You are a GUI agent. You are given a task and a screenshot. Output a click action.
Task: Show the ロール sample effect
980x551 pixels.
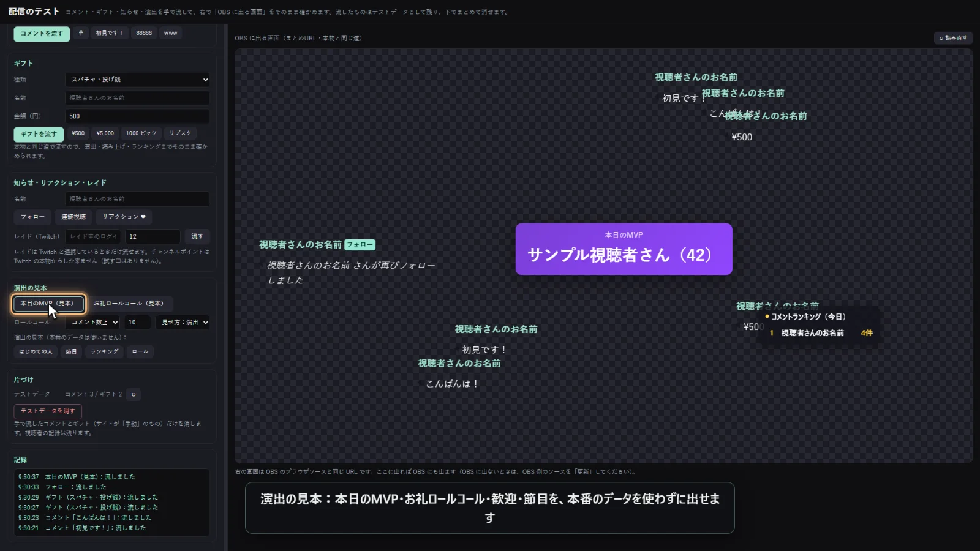pyautogui.click(x=140, y=351)
